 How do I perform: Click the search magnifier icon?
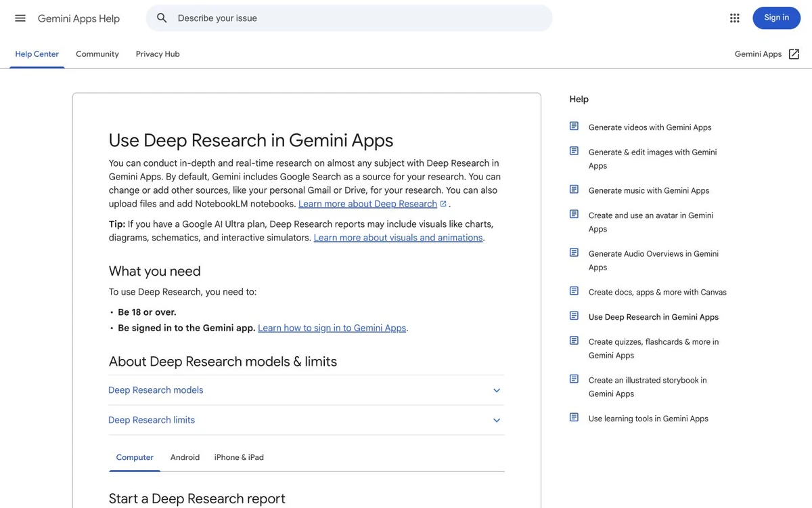(162, 18)
